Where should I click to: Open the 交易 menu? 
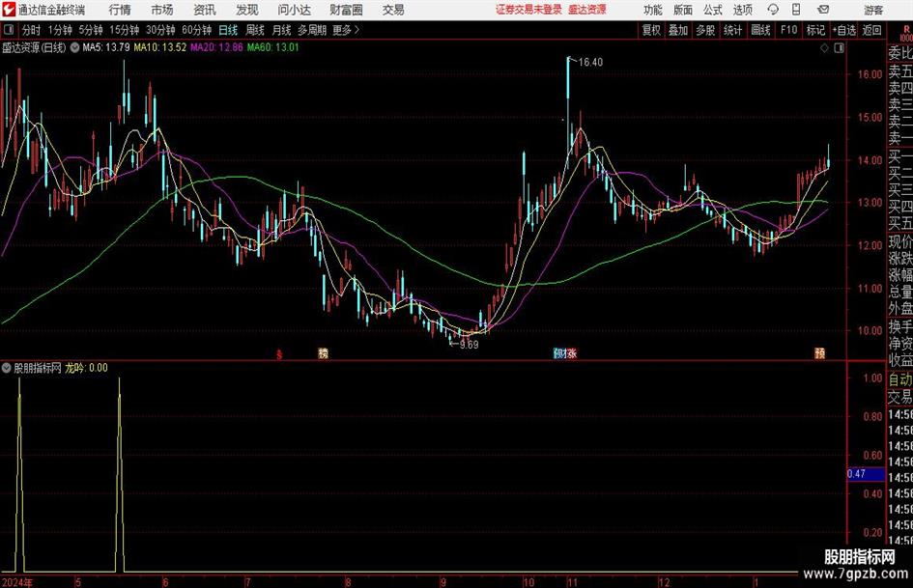tap(393, 10)
